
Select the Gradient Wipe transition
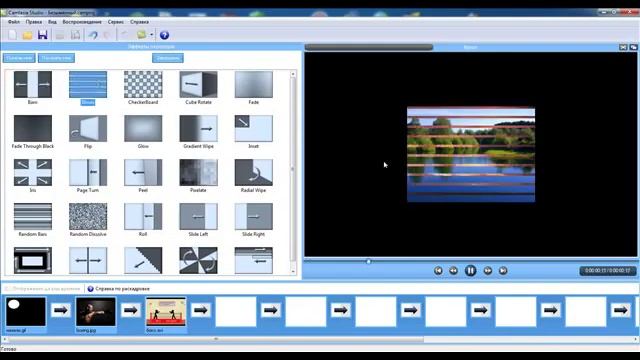198,129
